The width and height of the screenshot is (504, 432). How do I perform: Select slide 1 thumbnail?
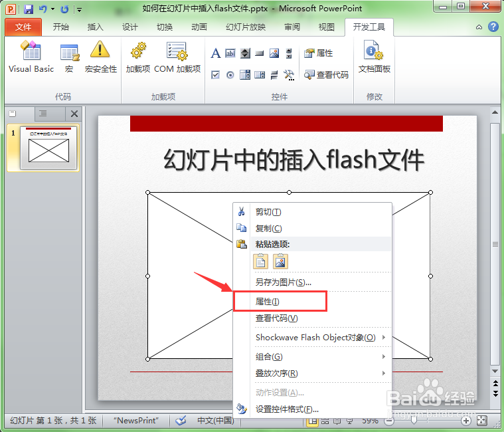click(x=48, y=148)
